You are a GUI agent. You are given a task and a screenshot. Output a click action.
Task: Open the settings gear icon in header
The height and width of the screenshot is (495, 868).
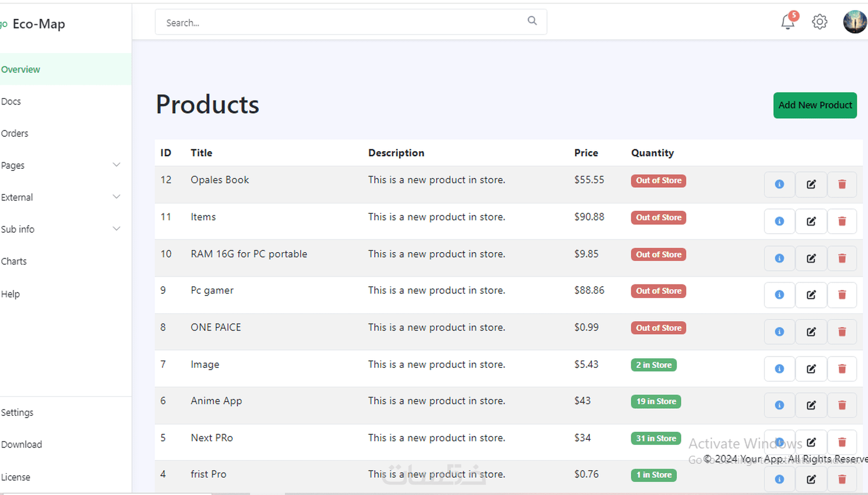pyautogui.click(x=819, y=22)
